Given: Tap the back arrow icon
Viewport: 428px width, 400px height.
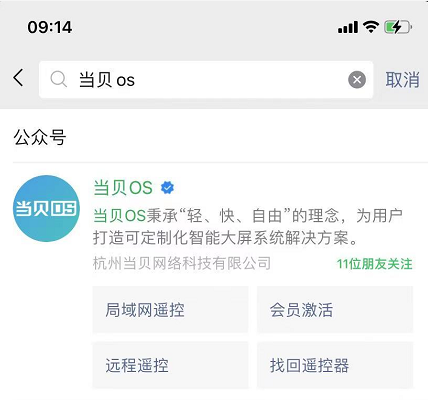Looking at the screenshot, I should [19, 78].
